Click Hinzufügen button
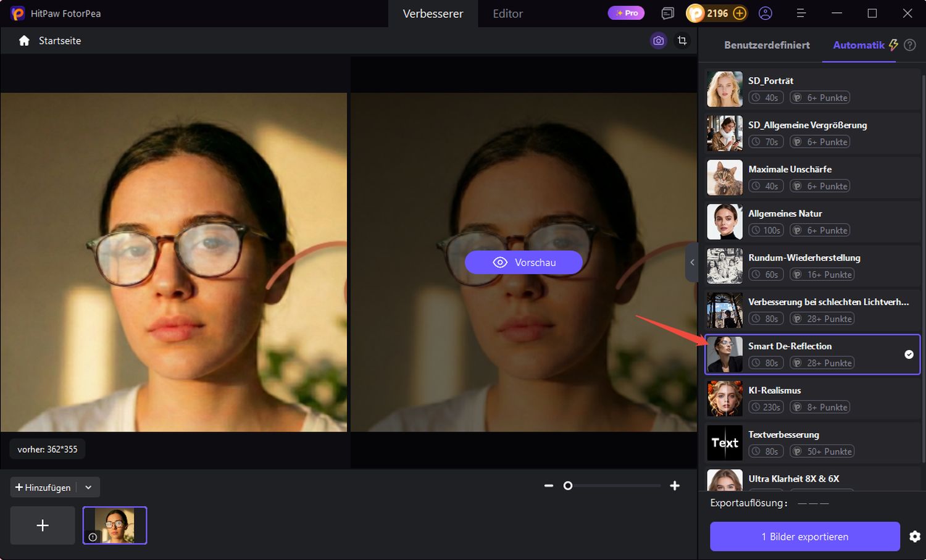The width and height of the screenshot is (926, 560). (43, 487)
